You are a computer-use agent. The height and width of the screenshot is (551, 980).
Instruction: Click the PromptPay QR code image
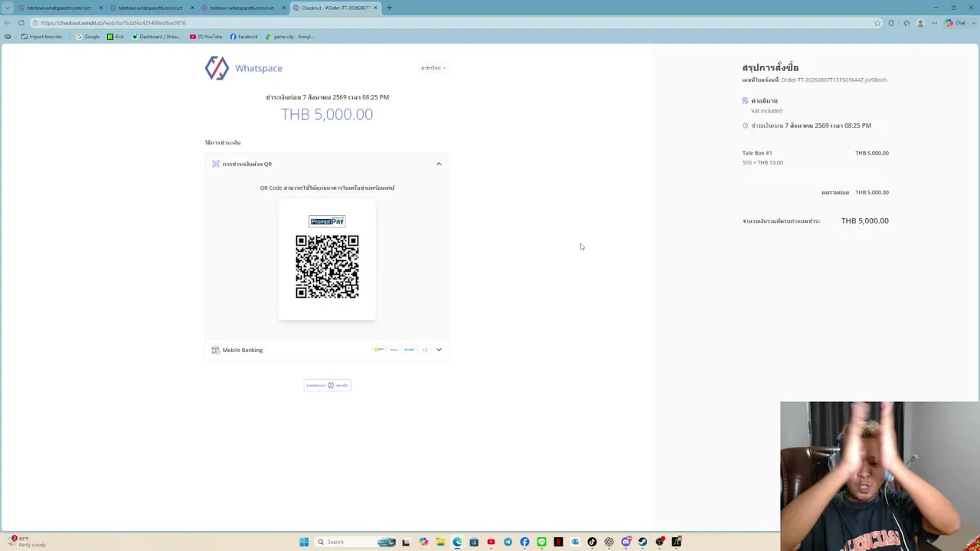pyautogui.click(x=327, y=266)
